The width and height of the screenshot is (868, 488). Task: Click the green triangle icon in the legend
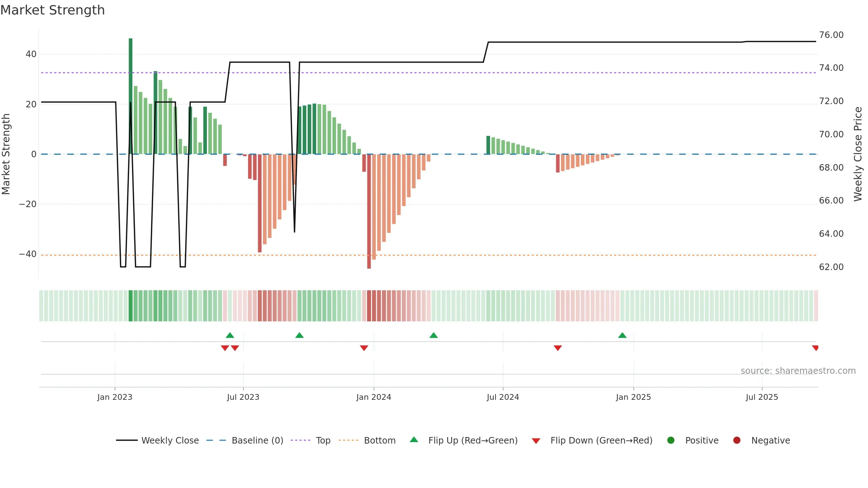point(414,440)
